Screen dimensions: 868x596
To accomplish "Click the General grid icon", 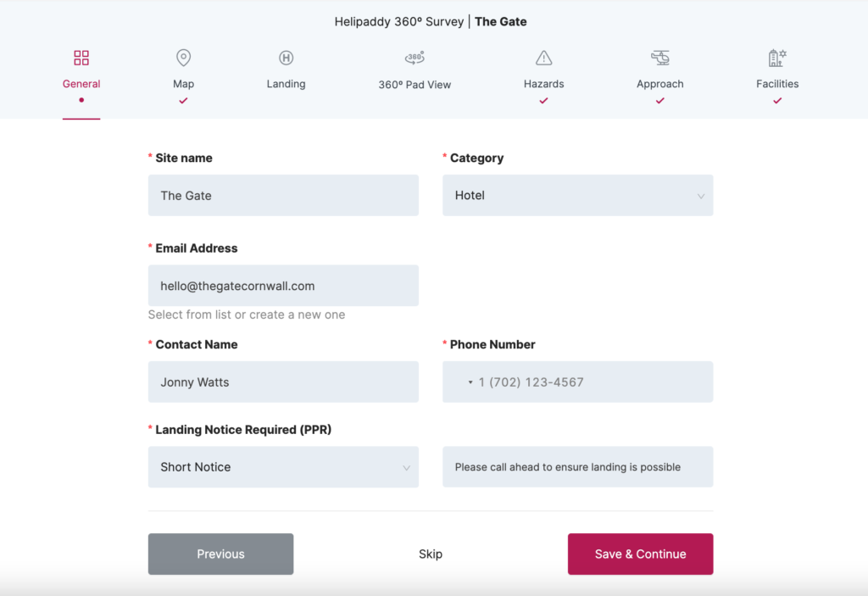I will [81, 58].
